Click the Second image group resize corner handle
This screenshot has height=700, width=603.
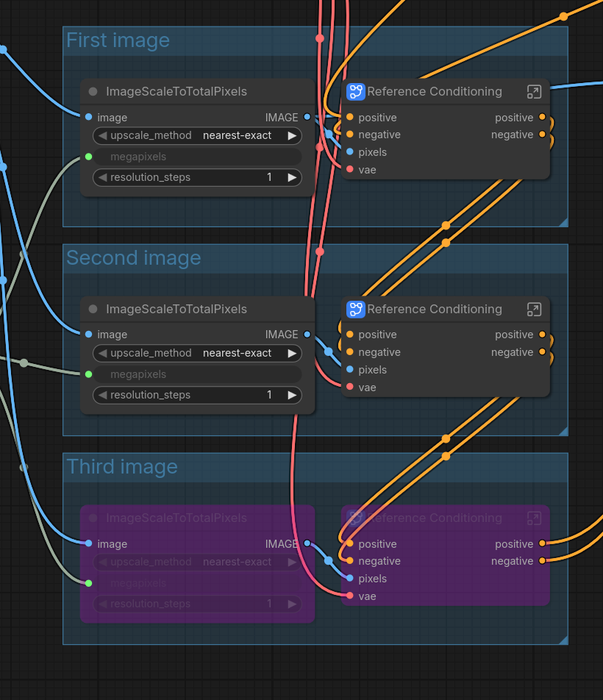click(x=563, y=431)
